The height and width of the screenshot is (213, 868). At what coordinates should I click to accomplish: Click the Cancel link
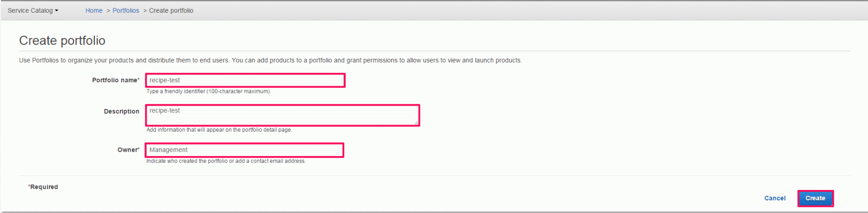(775, 198)
